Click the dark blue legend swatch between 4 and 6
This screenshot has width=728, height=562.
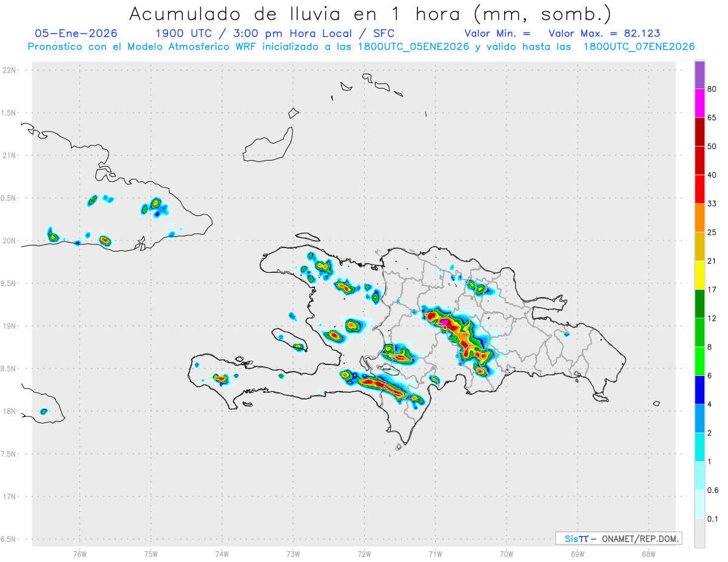click(x=699, y=390)
